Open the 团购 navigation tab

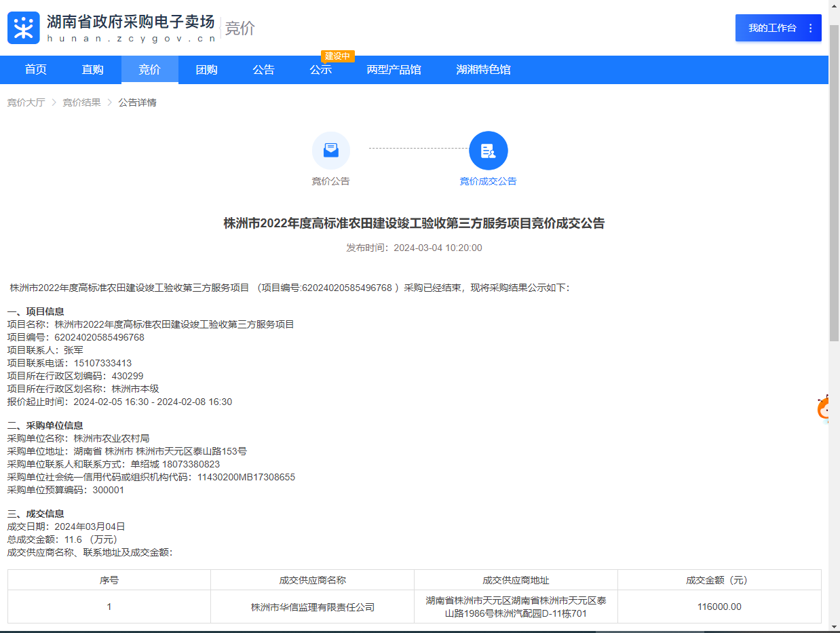pos(206,69)
